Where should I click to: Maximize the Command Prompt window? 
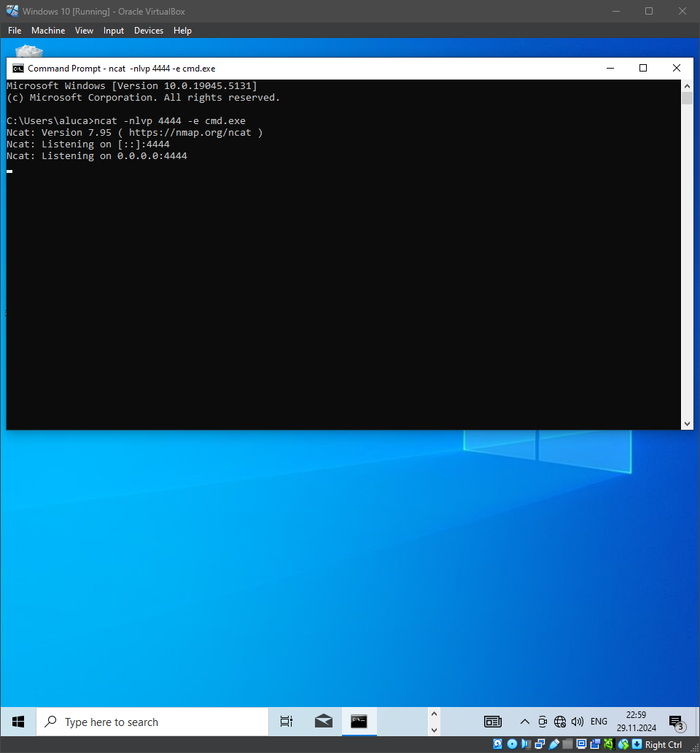pos(643,68)
